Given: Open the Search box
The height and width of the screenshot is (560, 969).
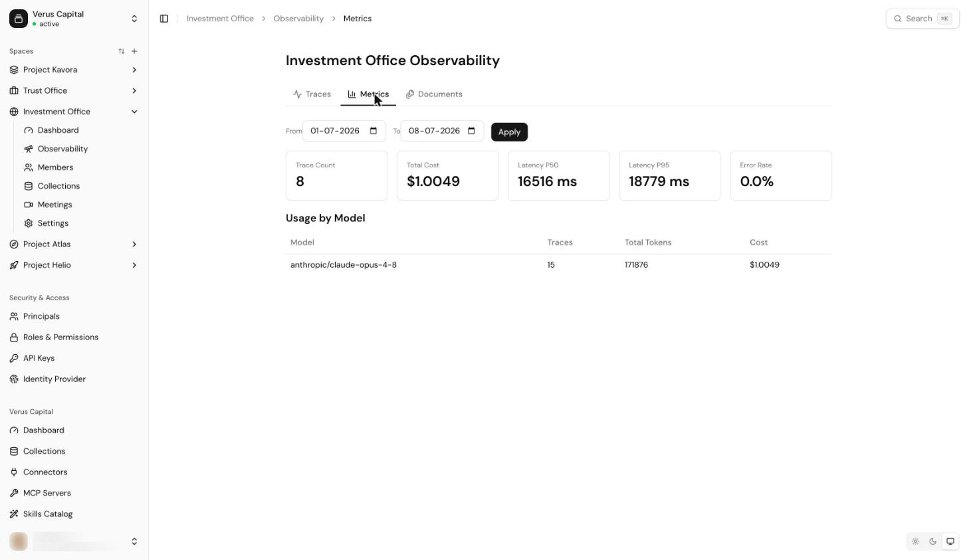Looking at the screenshot, I should pyautogui.click(x=922, y=19).
